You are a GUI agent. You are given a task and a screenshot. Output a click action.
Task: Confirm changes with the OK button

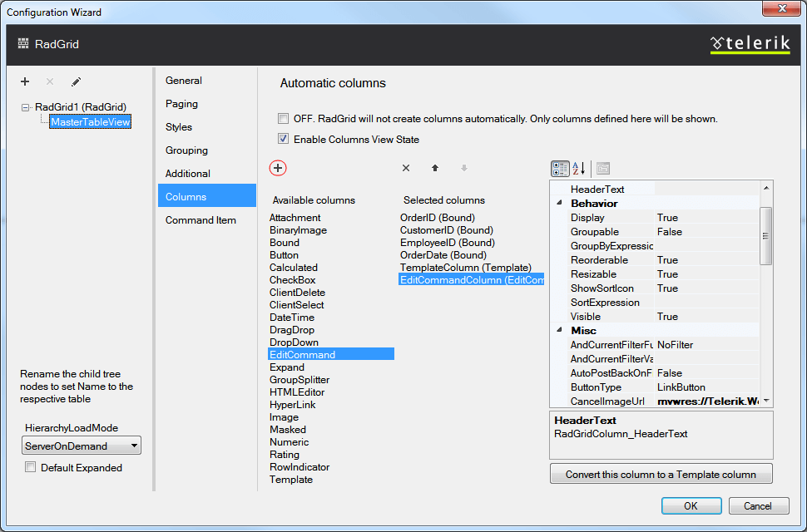tap(691, 505)
